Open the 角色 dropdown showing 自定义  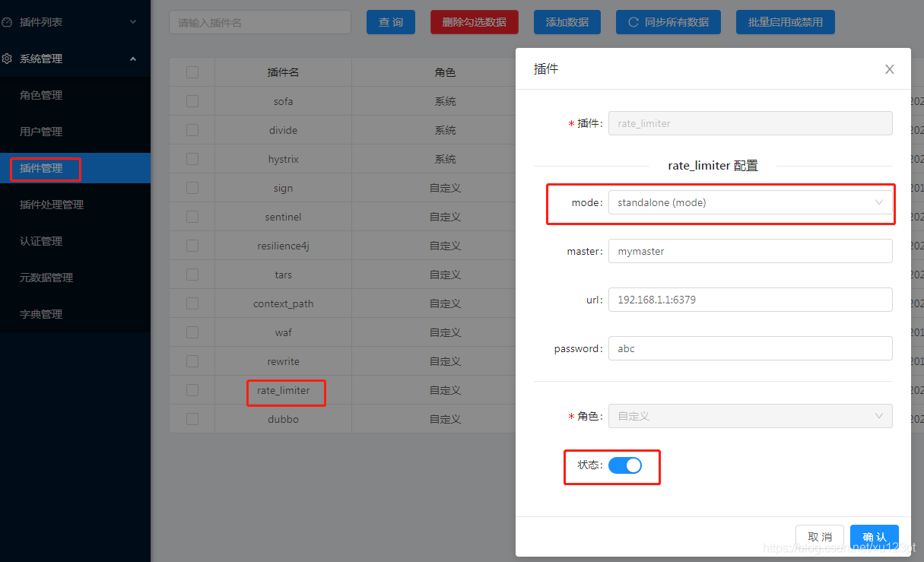point(751,416)
